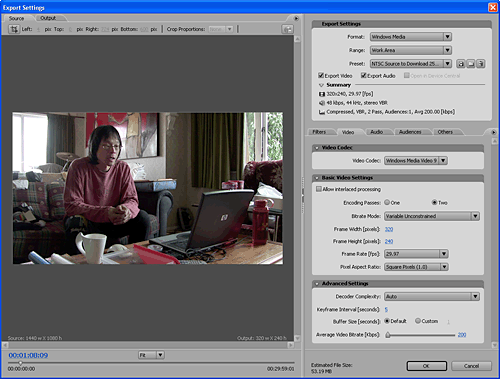Open the Video tab
500x379 pixels.
(348, 132)
